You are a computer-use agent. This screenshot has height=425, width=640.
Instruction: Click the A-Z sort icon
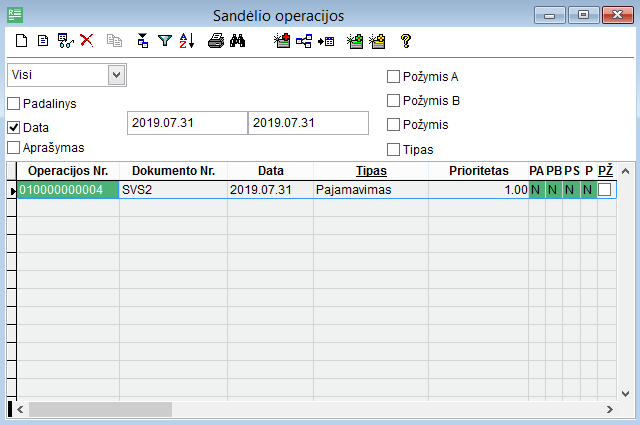pos(187,41)
